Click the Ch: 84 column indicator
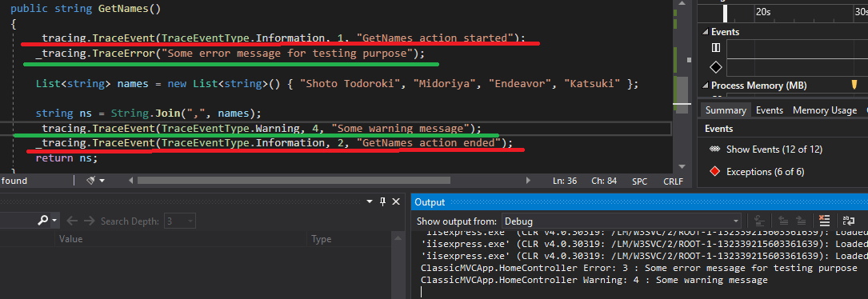 point(604,181)
